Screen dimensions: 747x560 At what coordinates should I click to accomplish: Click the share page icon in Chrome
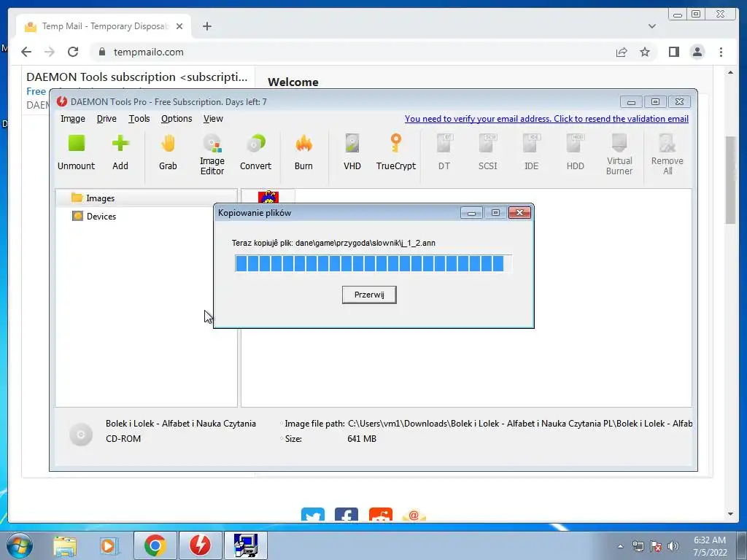[x=622, y=52]
